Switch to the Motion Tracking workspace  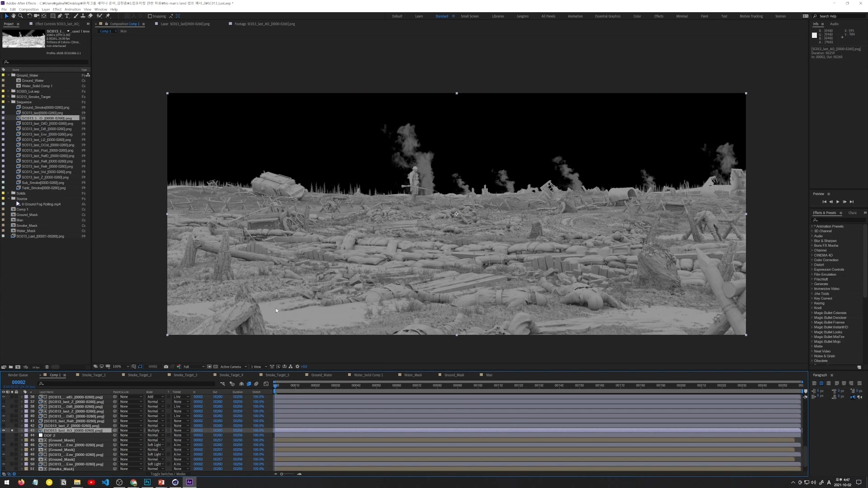click(x=750, y=16)
